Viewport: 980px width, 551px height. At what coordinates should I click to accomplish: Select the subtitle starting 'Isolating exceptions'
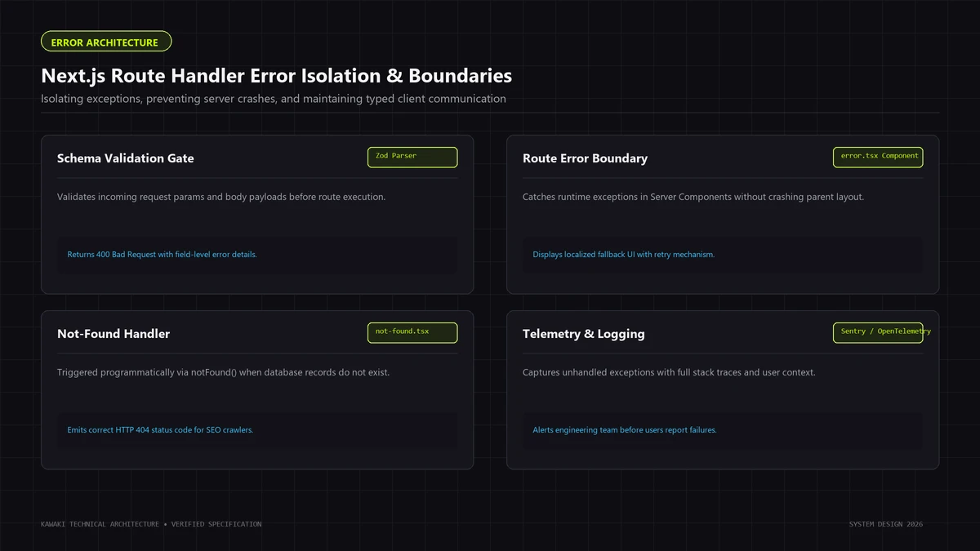(x=274, y=99)
